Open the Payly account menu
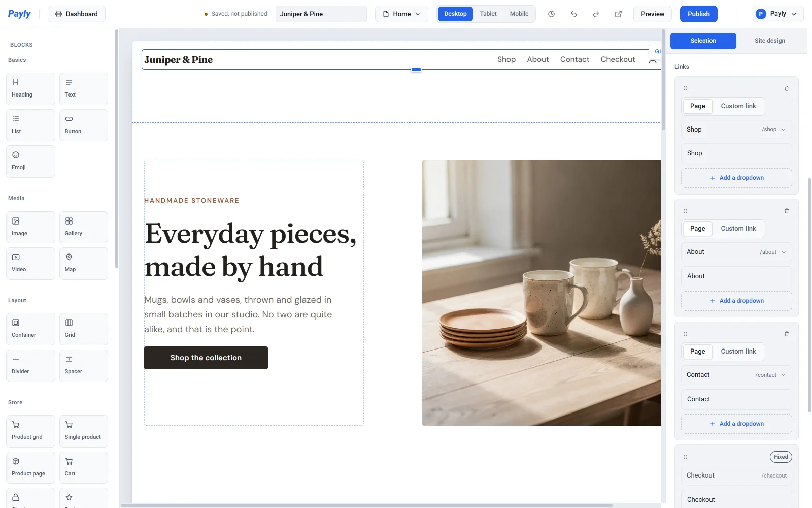812x508 pixels. click(778, 14)
